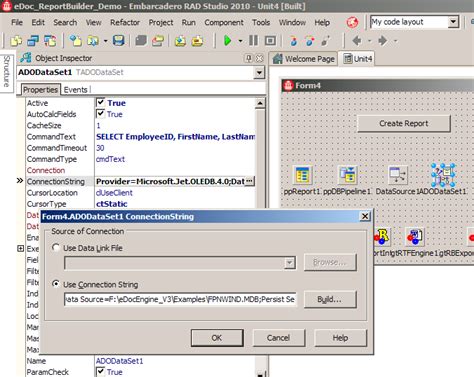Open the My code layout dropdown
Viewport: 474px width, 377px height.
click(x=453, y=22)
